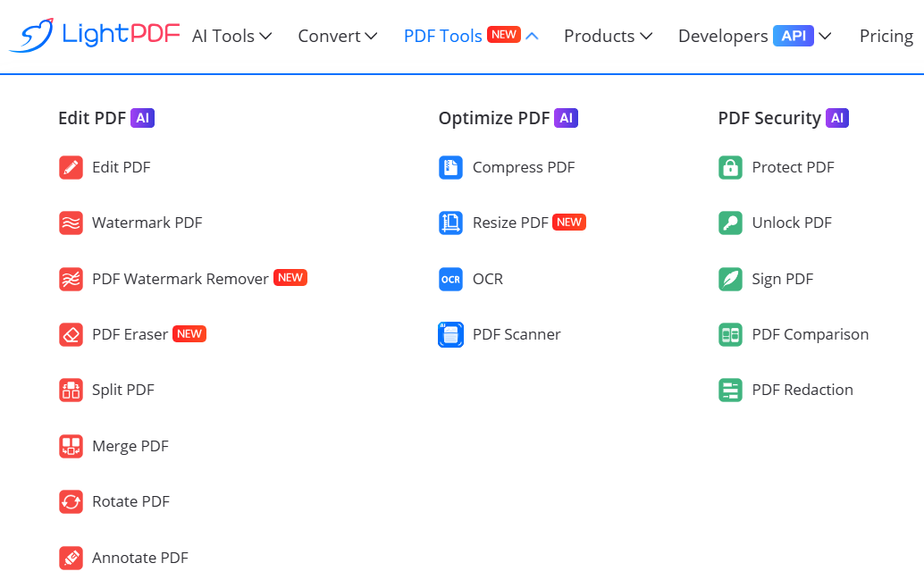Click the Watermark PDF icon
The width and height of the screenshot is (924, 580).
tap(71, 223)
